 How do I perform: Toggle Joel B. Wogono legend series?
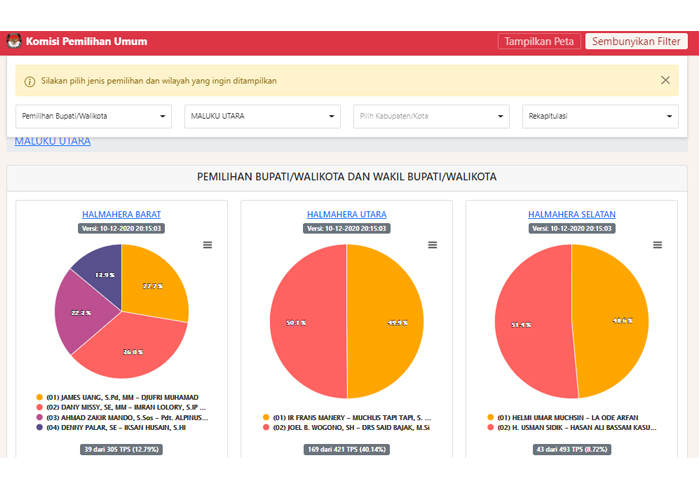click(346, 427)
